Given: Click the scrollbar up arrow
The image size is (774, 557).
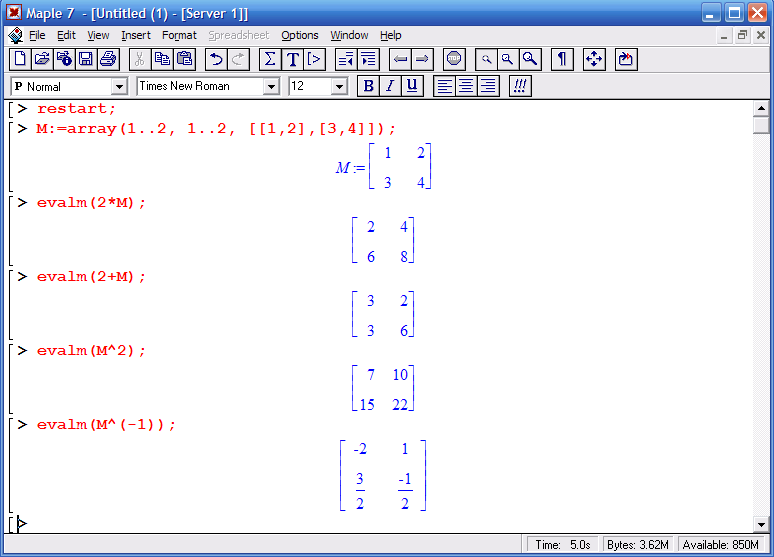Looking at the screenshot, I should [x=761, y=108].
